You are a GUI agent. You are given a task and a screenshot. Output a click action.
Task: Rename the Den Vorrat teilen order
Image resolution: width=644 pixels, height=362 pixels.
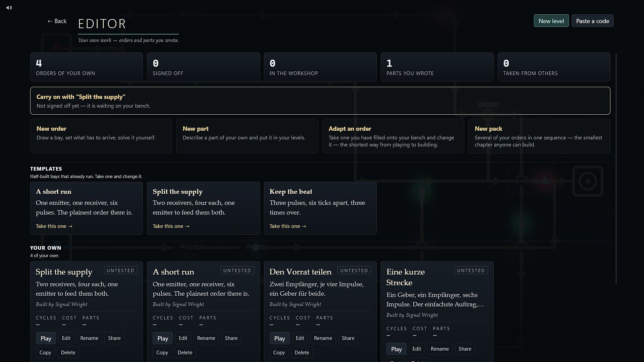323,338
